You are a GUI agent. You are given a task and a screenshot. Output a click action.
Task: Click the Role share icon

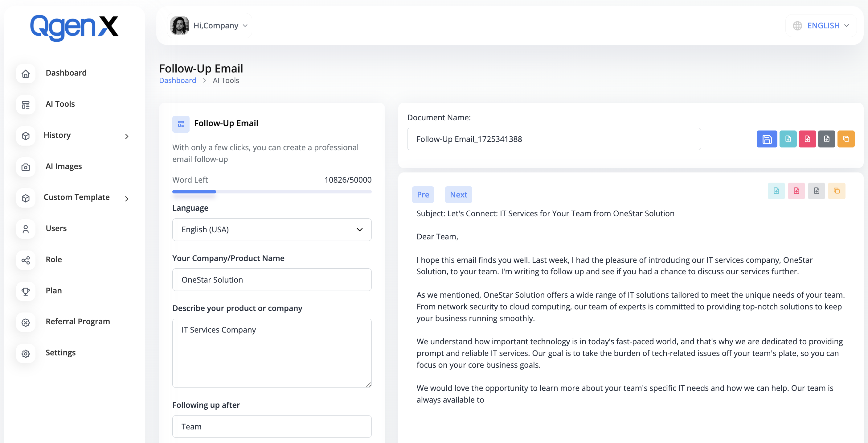26,260
